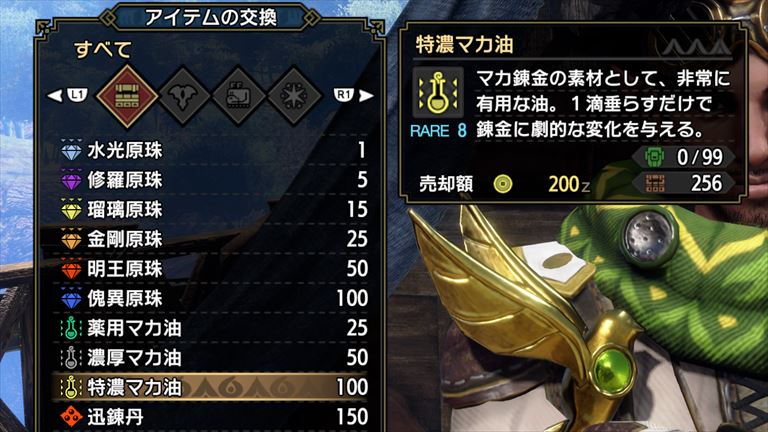Pick the 濃厚マカ油 entry

click(214, 358)
